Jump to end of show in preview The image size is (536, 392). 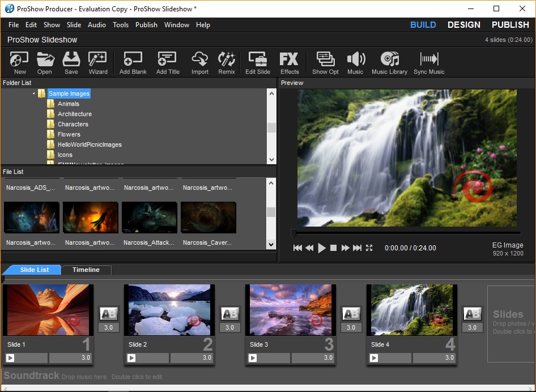[357, 248]
